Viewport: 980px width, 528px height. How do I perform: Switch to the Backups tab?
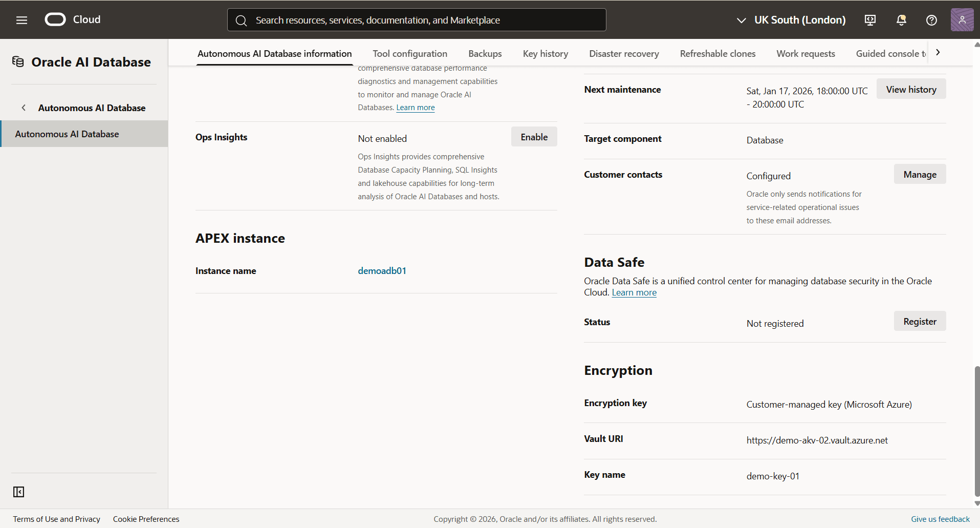click(x=485, y=53)
